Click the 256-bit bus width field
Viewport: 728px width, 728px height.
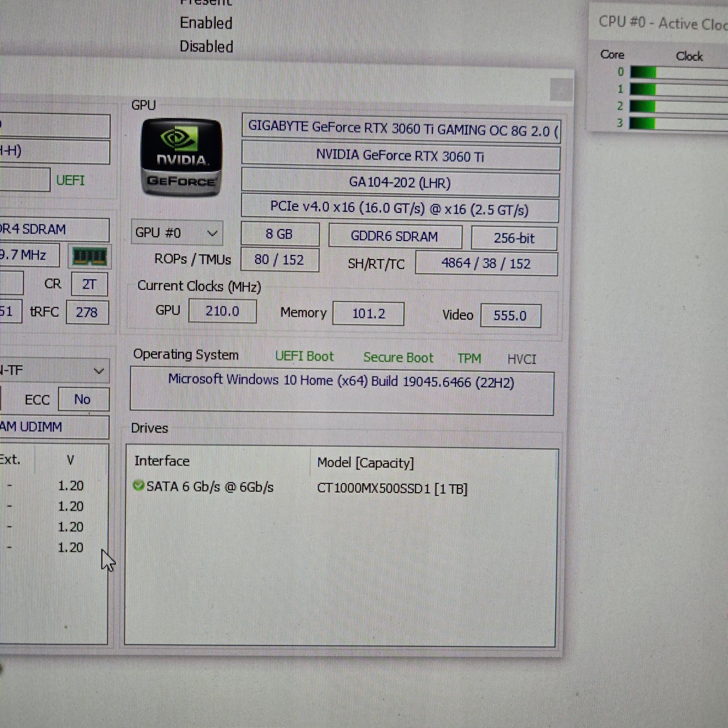pyautogui.click(x=514, y=238)
